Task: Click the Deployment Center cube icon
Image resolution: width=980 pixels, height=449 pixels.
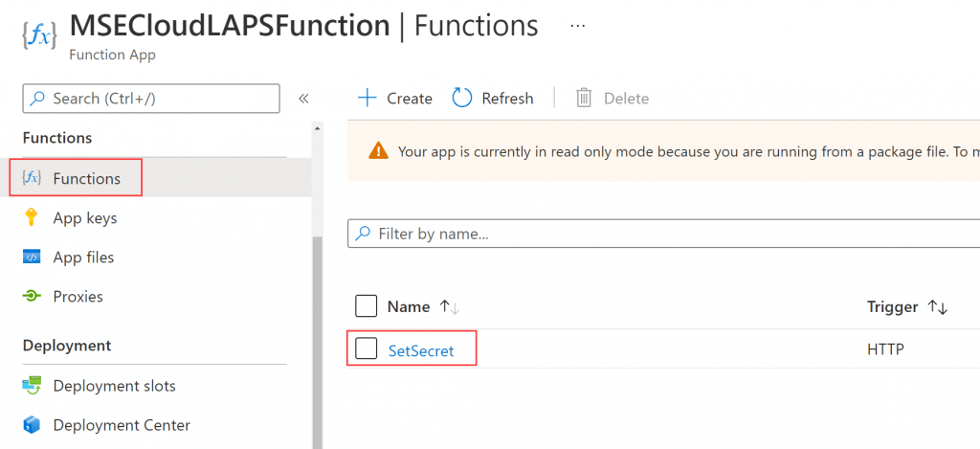Action: coord(32,425)
